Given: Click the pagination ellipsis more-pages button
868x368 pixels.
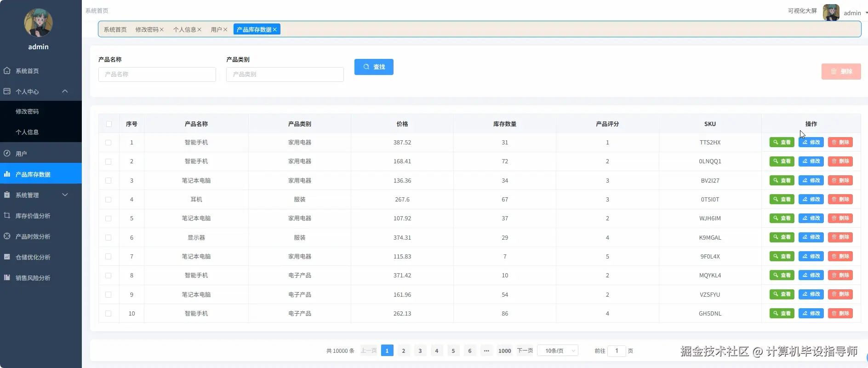Looking at the screenshot, I should [x=486, y=351].
